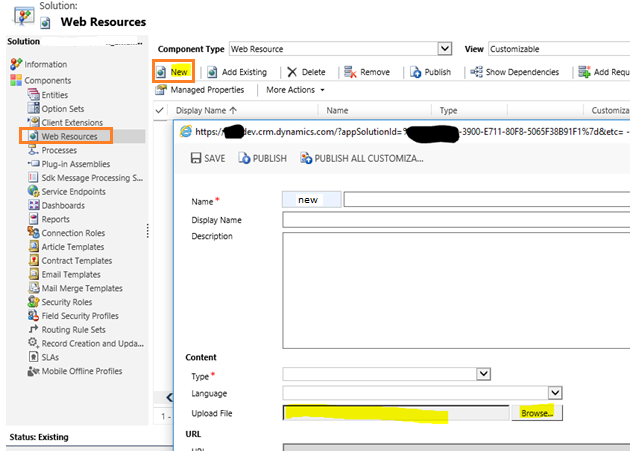Click the SAVE floppy disk icon
The height and width of the screenshot is (451, 630).
[196, 158]
